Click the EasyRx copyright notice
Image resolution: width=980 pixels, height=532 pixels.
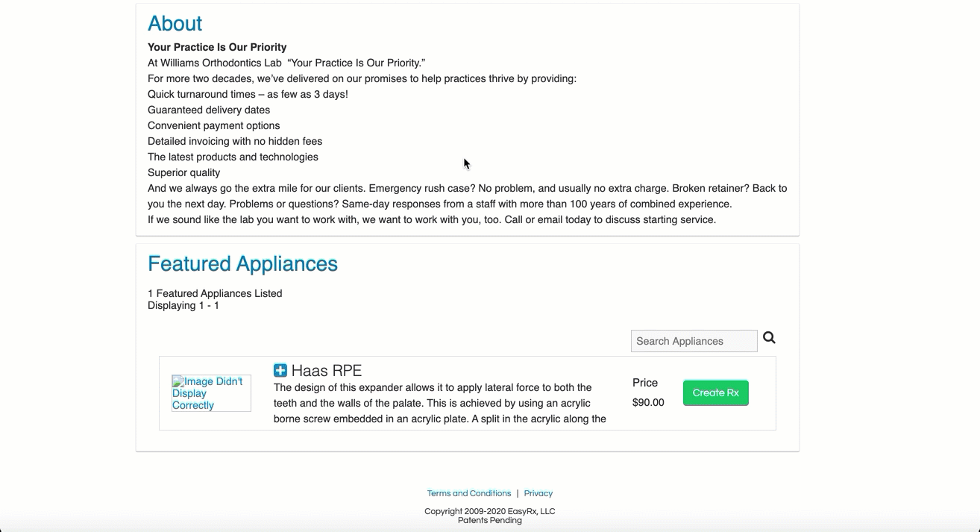(490, 511)
